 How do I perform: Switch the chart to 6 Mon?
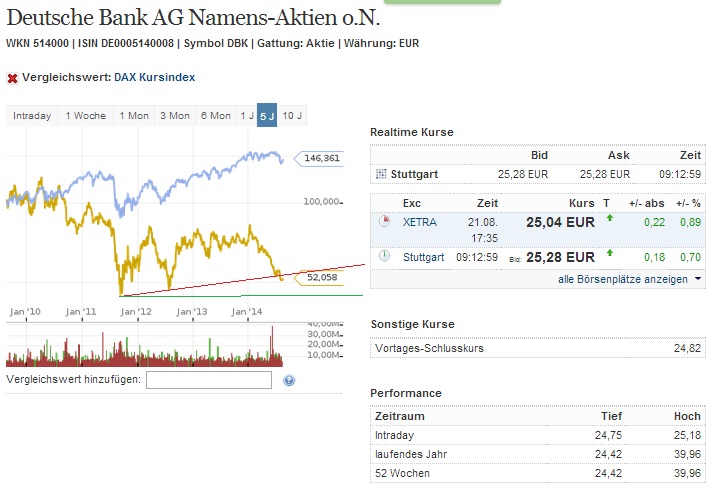pyautogui.click(x=215, y=116)
